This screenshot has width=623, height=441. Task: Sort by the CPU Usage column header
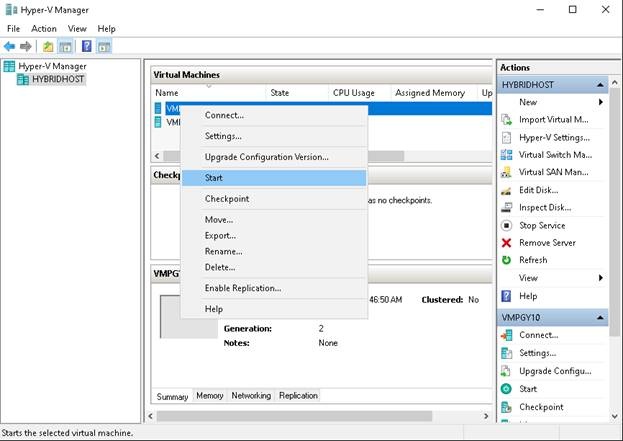click(x=360, y=93)
